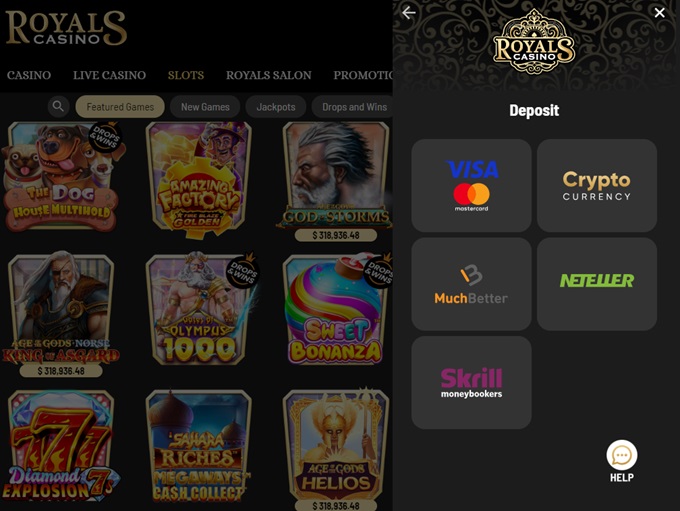
Task: Open the Royals Salon menu
Action: (268, 75)
